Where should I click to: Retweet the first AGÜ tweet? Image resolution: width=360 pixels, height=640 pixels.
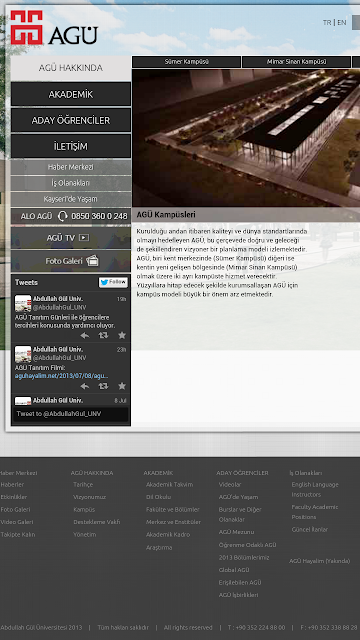pos(103,336)
